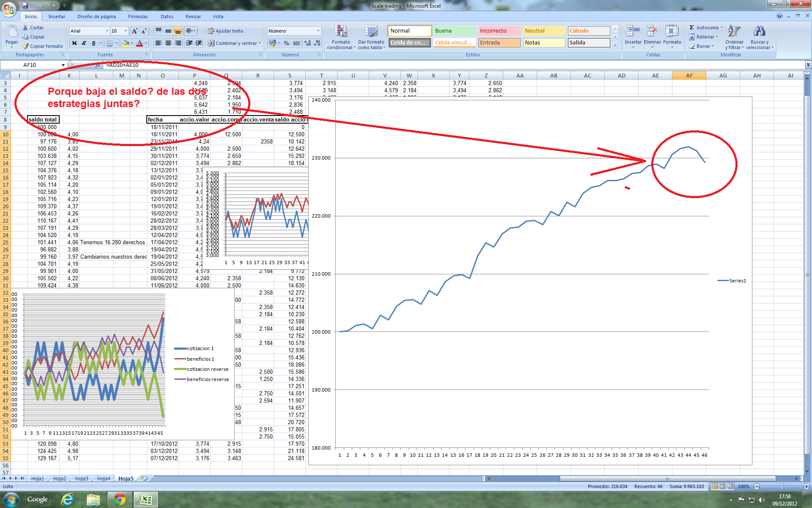The image size is (812, 508).
Task: Toggle bold (N) formatting
Action: pos(74,43)
